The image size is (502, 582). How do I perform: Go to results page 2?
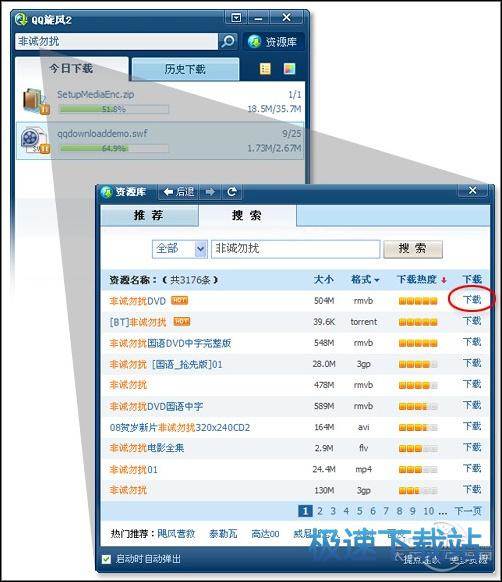pos(320,511)
